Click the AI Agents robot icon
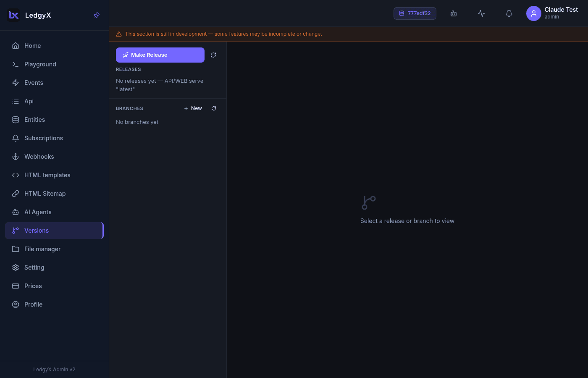 (16, 212)
